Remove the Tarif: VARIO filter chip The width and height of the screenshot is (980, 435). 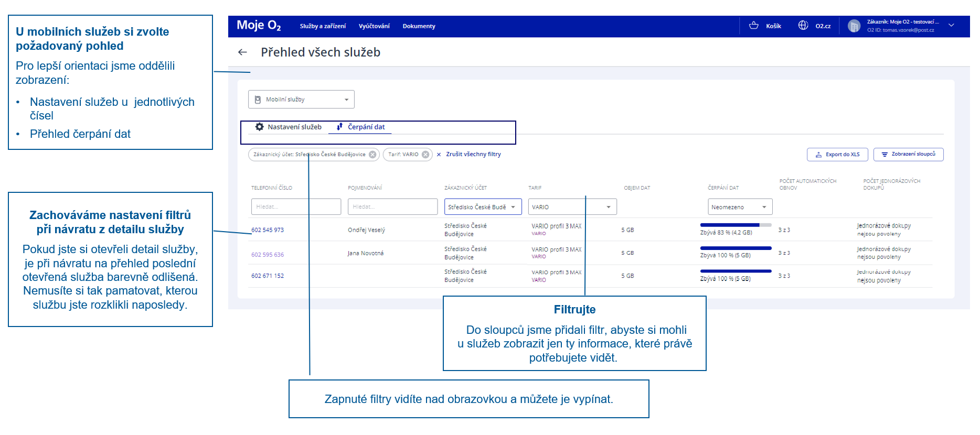click(x=425, y=155)
